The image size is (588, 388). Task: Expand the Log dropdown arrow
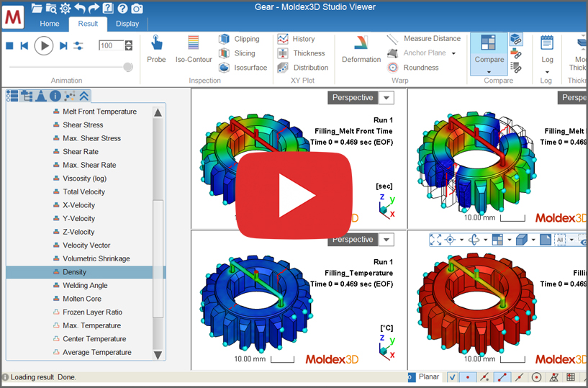pyautogui.click(x=547, y=72)
